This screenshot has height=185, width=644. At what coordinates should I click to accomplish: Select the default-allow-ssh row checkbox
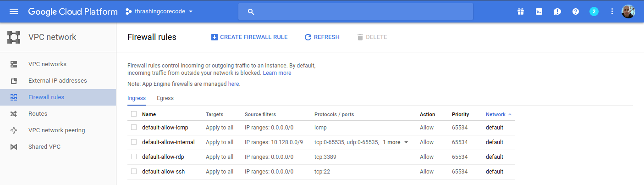(x=134, y=171)
